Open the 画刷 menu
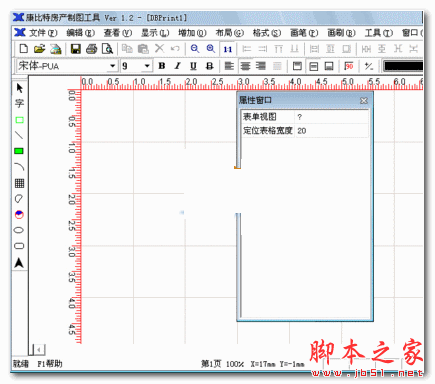Image resolution: width=435 pixels, height=384 pixels. click(x=341, y=33)
